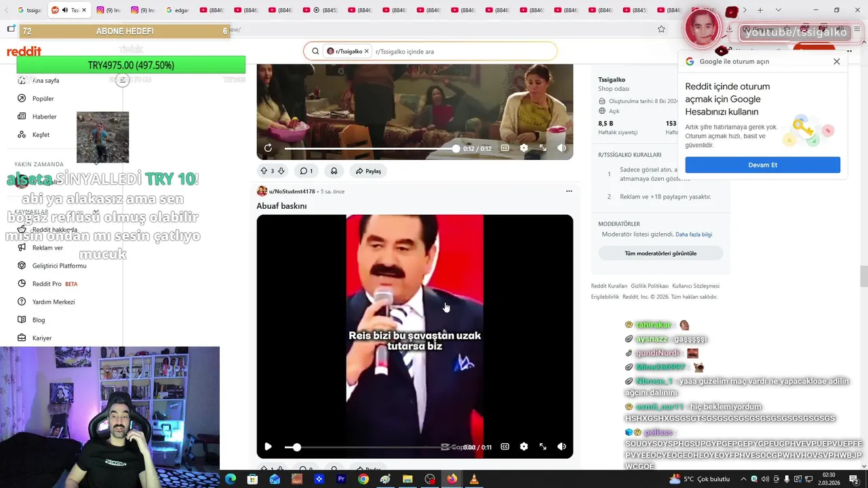The image size is (868, 488).
Task: Open Microsoft Edge from the taskbar
Action: point(230,479)
